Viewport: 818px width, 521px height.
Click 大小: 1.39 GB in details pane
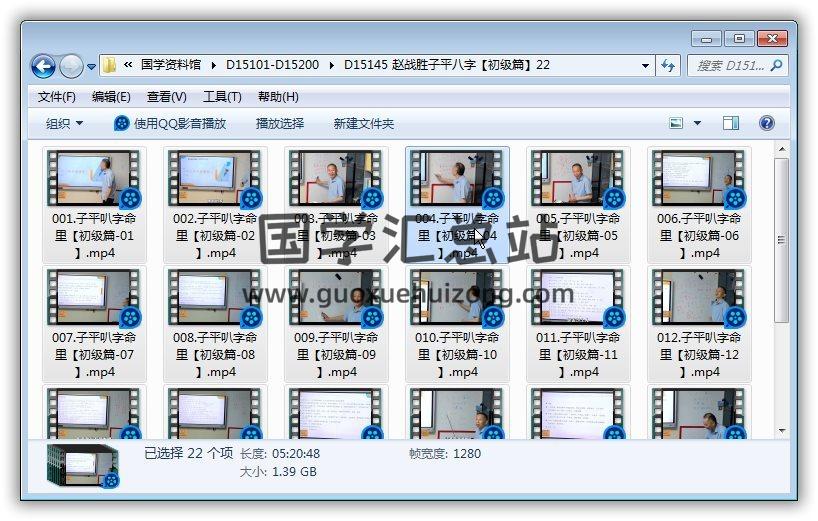(278, 471)
